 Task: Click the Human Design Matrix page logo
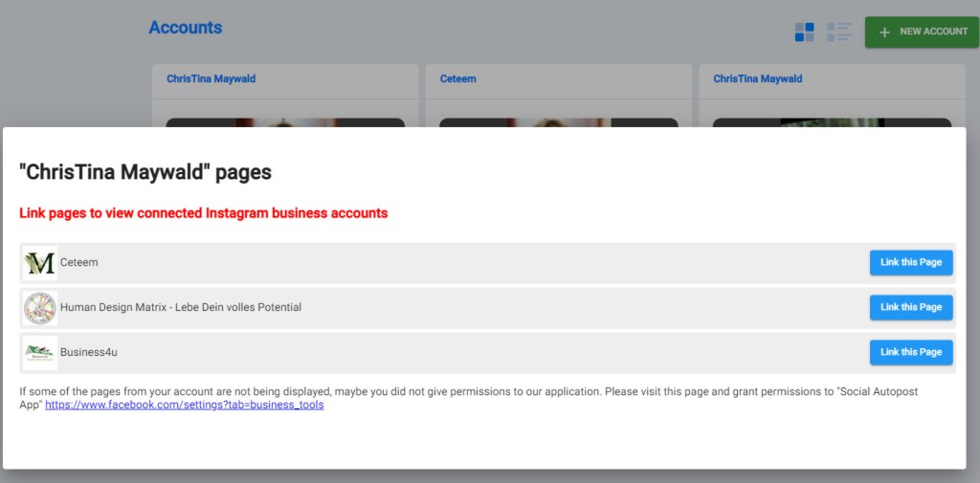[40, 308]
